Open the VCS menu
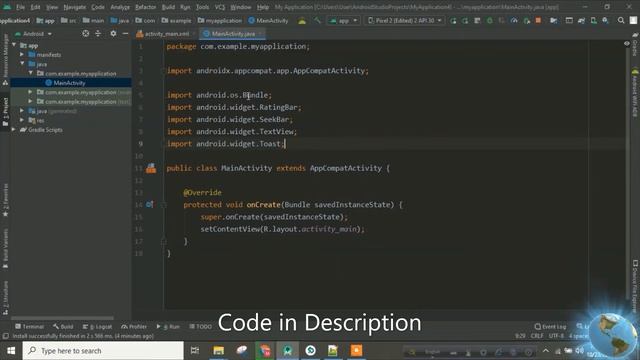This screenshot has width=640, height=360. (220, 7)
